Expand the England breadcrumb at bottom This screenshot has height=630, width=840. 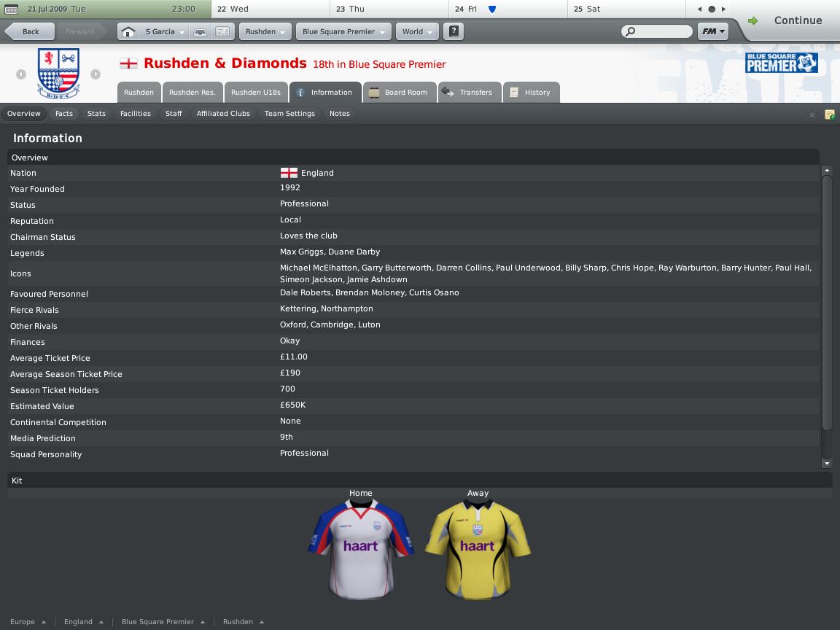tap(84, 622)
